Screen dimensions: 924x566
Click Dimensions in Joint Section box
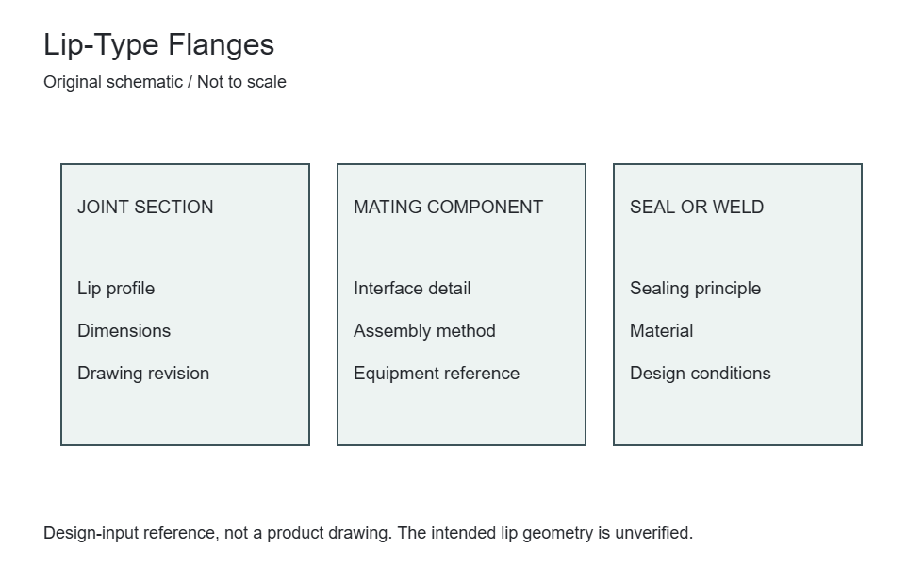click(x=124, y=331)
